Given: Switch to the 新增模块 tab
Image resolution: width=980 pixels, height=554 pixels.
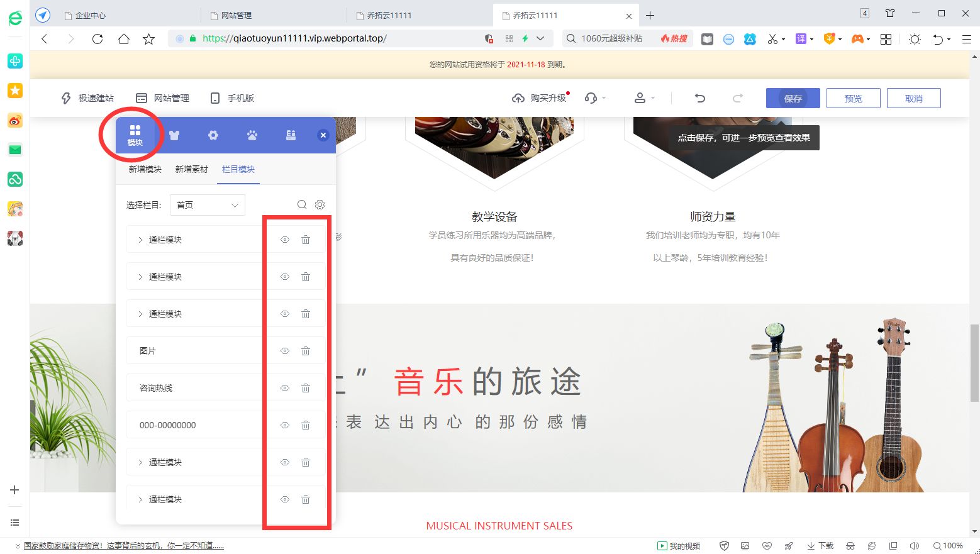Looking at the screenshot, I should (x=144, y=169).
